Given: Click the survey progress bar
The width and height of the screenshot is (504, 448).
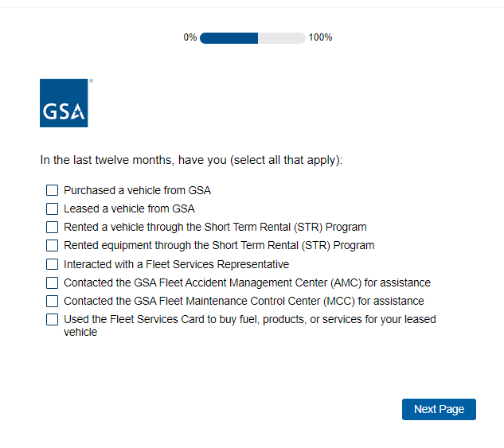Looking at the screenshot, I should click(252, 38).
